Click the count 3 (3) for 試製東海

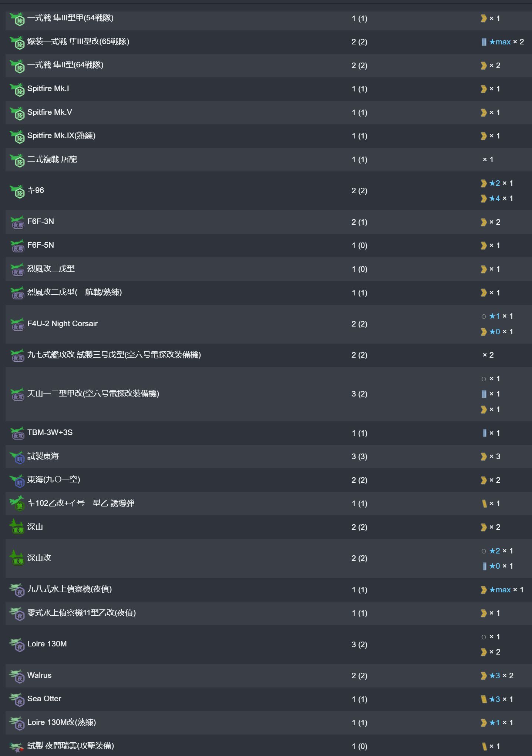click(359, 456)
